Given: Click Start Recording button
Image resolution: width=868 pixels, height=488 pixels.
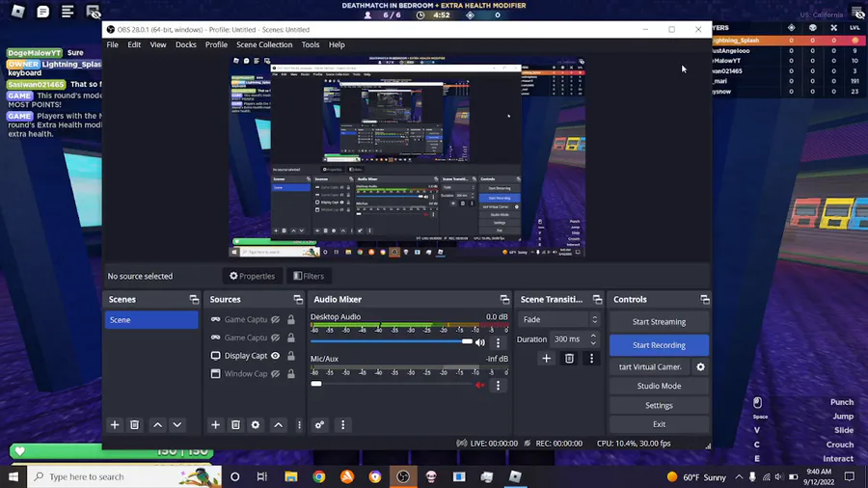Looking at the screenshot, I should coord(659,345).
